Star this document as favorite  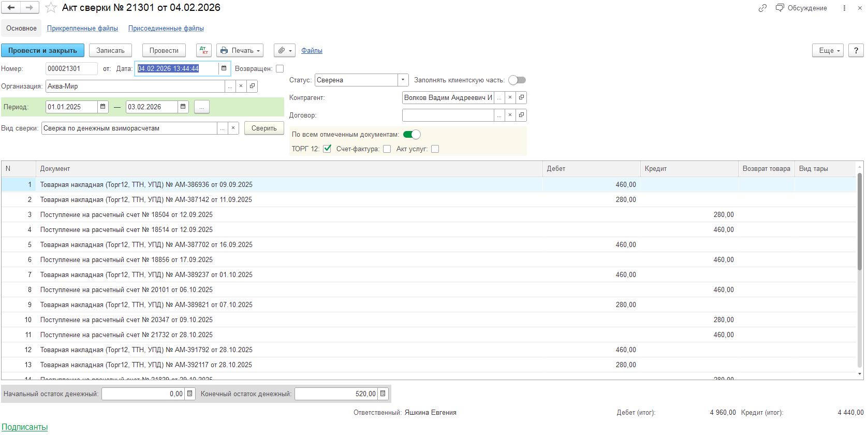[x=51, y=8]
